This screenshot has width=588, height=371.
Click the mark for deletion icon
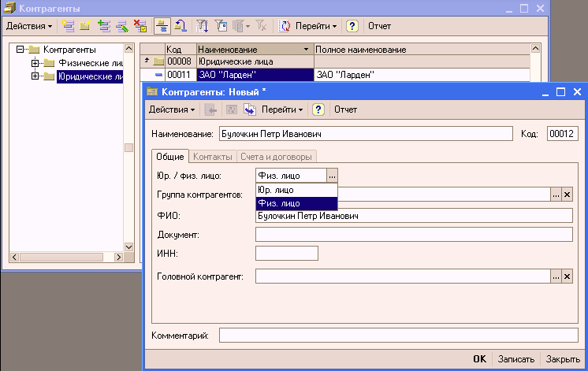point(140,26)
